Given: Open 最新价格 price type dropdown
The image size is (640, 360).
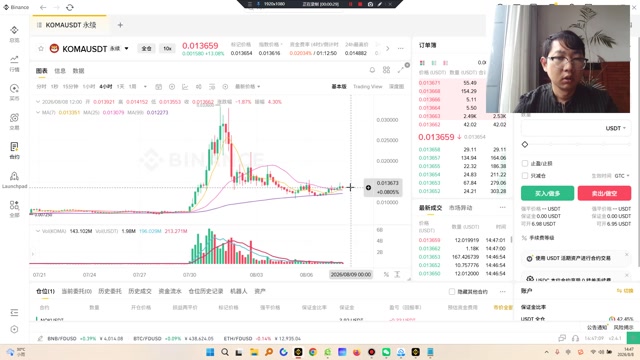Looking at the screenshot, I should [x=247, y=87].
